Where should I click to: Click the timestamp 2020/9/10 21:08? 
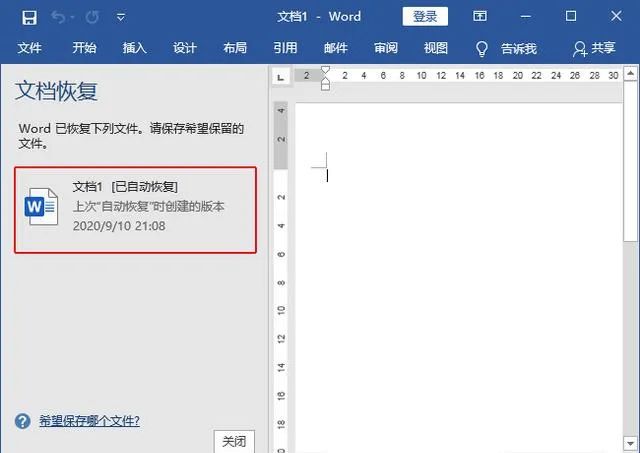coord(119,226)
